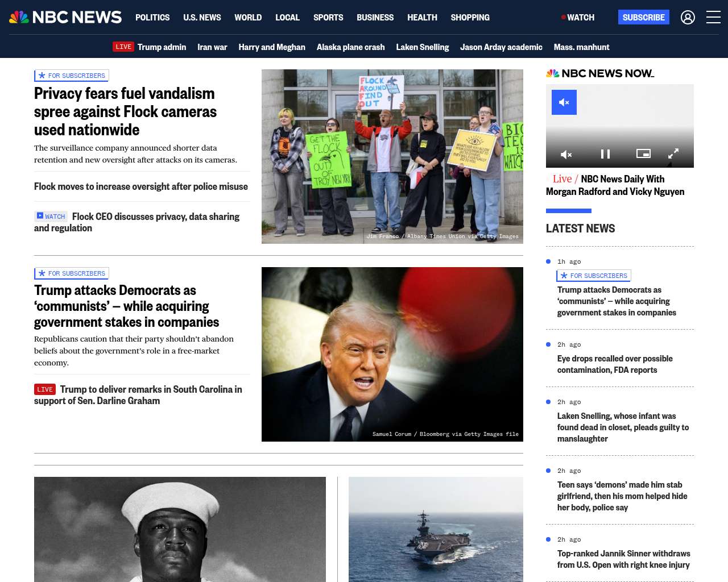This screenshot has height=582, width=728.
Task: Click the Watch live indicator in header
Action: point(578,18)
